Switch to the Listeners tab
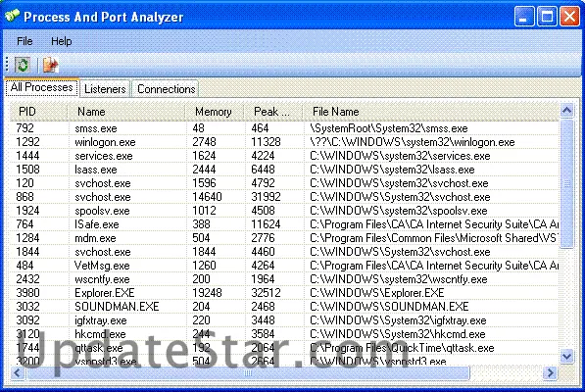Viewport: 585px width, 392px height. click(105, 89)
